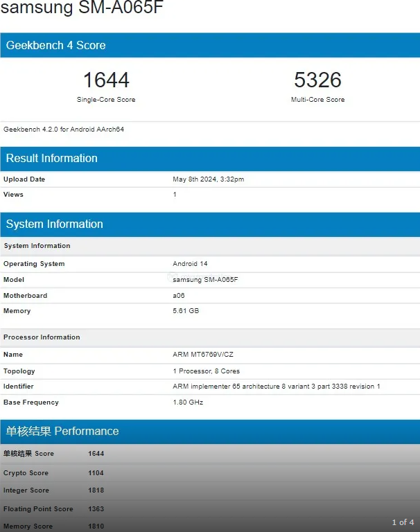Click the '单核结果 Performance' section header
Image resolution: width=420 pixels, height=532 pixels.
[210, 432]
